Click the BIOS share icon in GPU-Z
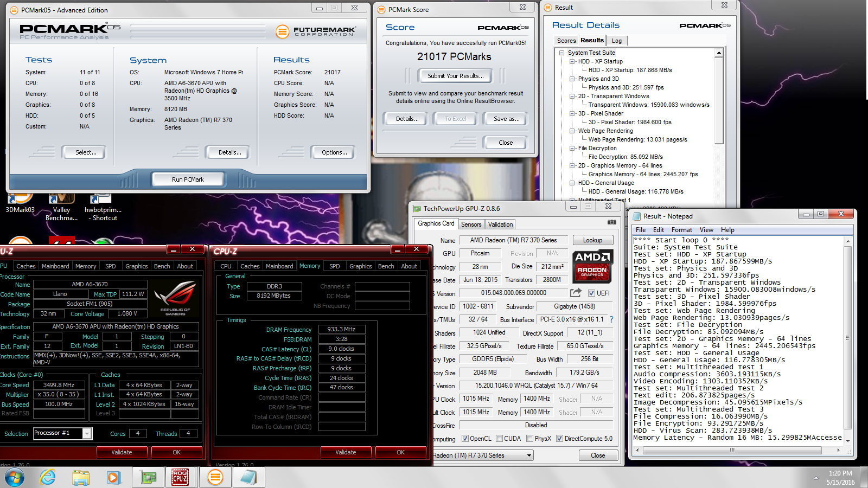Image resolution: width=868 pixels, height=488 pixels. [x=576, y=293]
